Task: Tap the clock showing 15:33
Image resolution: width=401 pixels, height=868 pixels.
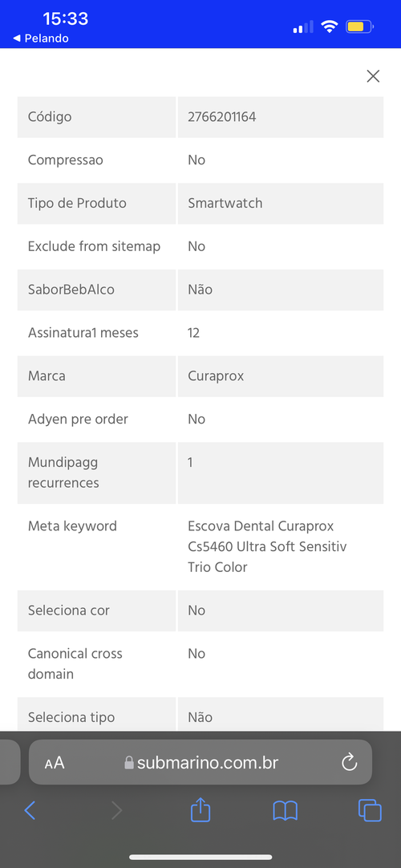Action: pos(66,18)
